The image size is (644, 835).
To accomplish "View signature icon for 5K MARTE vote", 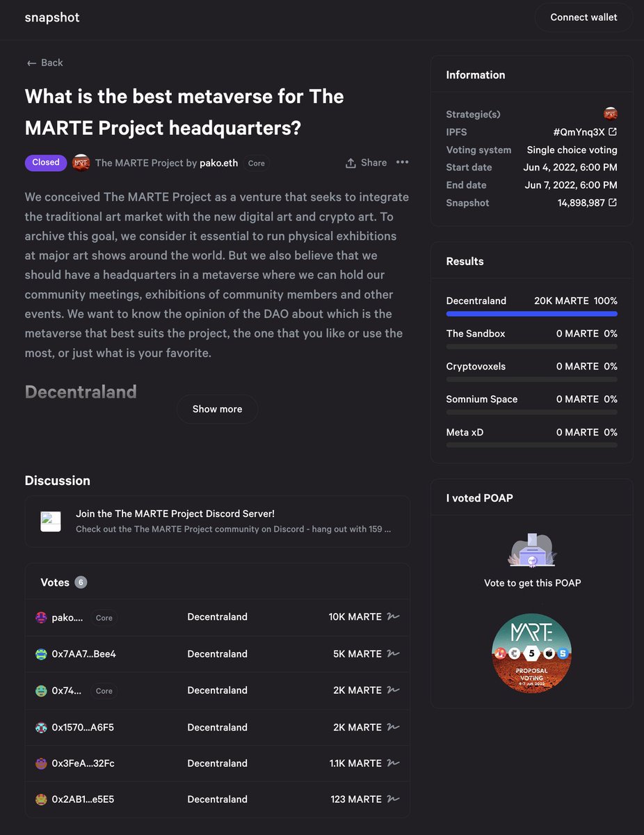I will [394, 653].
